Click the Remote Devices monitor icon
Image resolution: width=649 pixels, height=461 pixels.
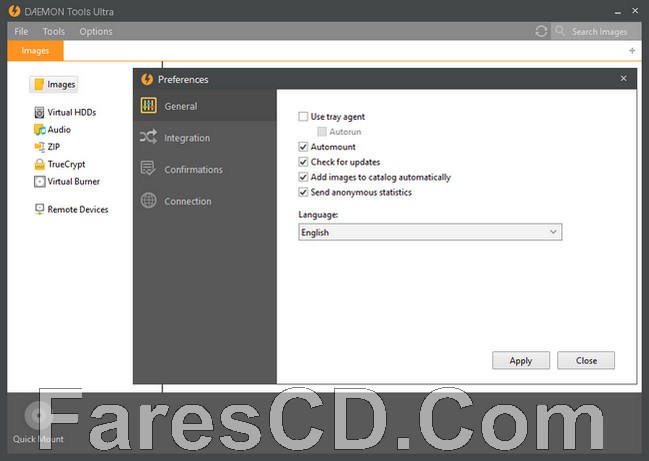[40, 209]
